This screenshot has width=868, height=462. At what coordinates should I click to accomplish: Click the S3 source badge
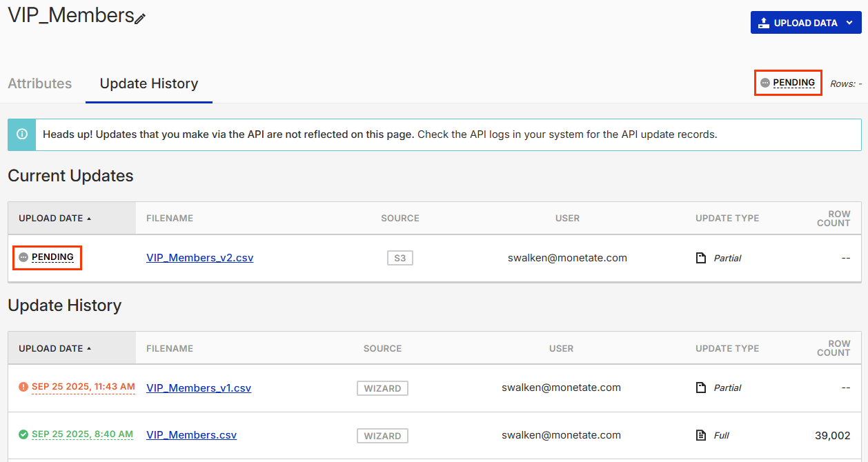point(400,258)
